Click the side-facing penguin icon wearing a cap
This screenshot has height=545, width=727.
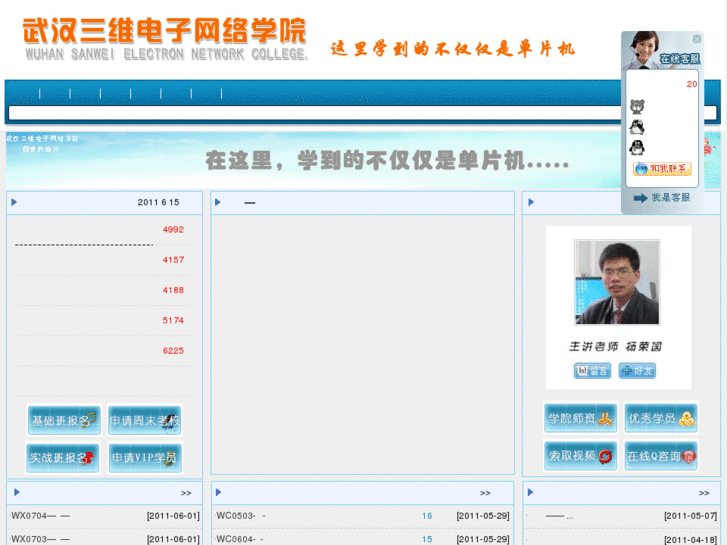pyautogui.click(x=637, y=127)
